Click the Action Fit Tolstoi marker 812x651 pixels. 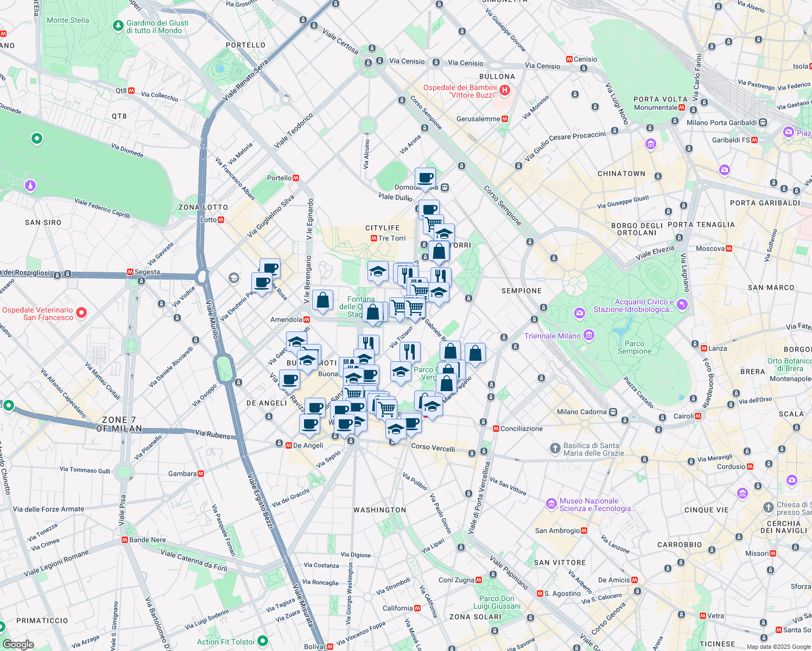tap(263, 641)
